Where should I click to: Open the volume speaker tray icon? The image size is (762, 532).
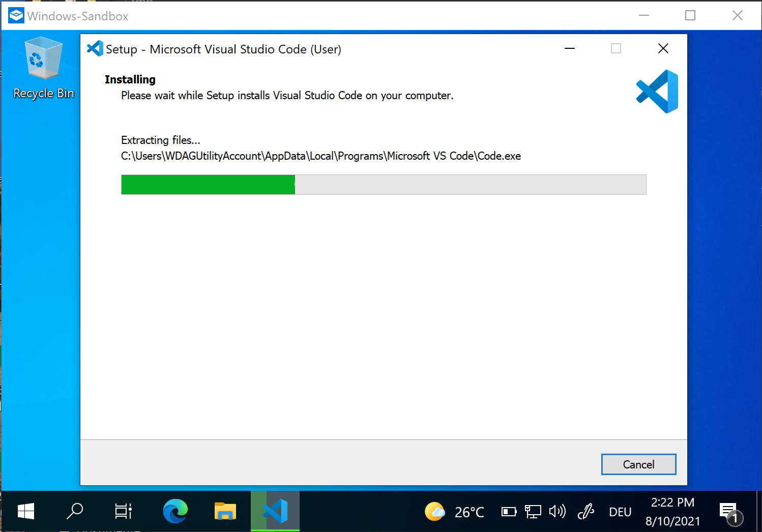coord(558,511)
